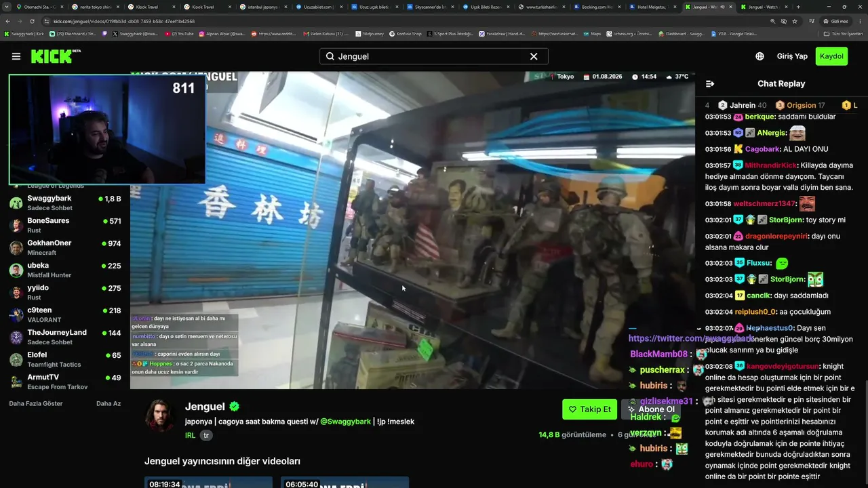868x488 pixels.
Task: Open Swaggybark | Kick bookmark
Action: click(24, 33)
